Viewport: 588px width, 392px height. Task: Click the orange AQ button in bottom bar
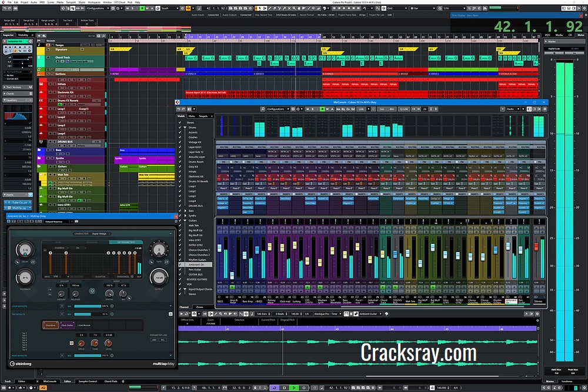pyautogui.click(x=43, y=388)
